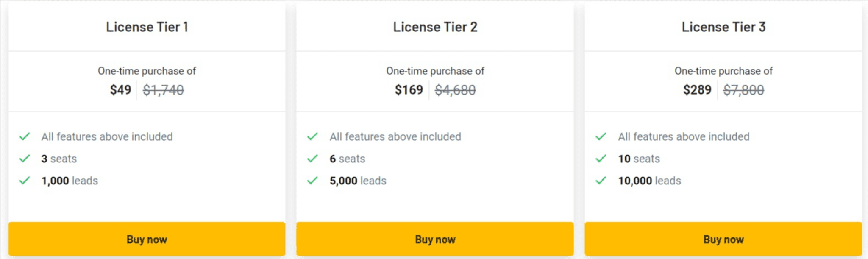
Task: Click the $169 price
Action: pyautogui.click(x=409, y=90)
